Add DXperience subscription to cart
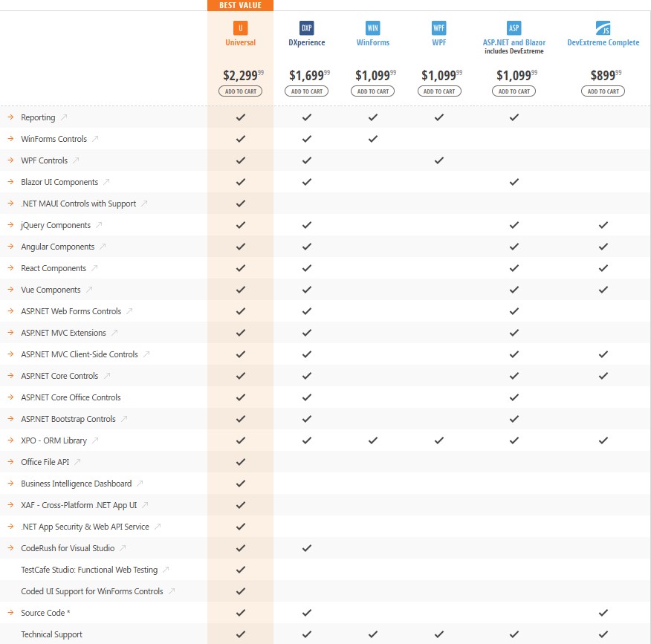Image resolution: width=651 pixels, height=644 pixels. tap(306, 91)
